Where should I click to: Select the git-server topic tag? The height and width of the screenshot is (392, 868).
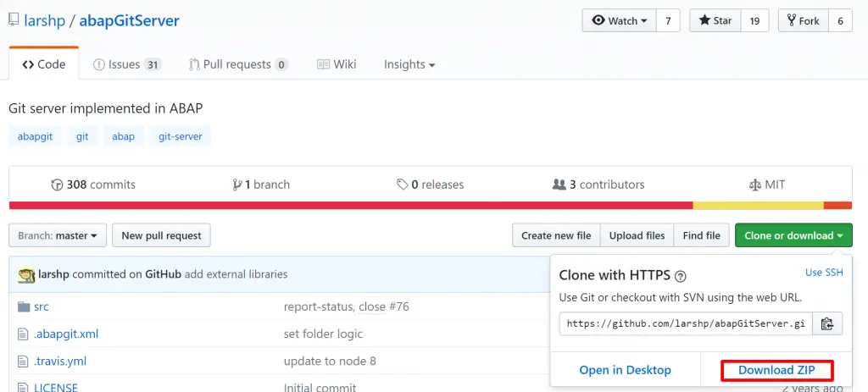tap(181, 136)
